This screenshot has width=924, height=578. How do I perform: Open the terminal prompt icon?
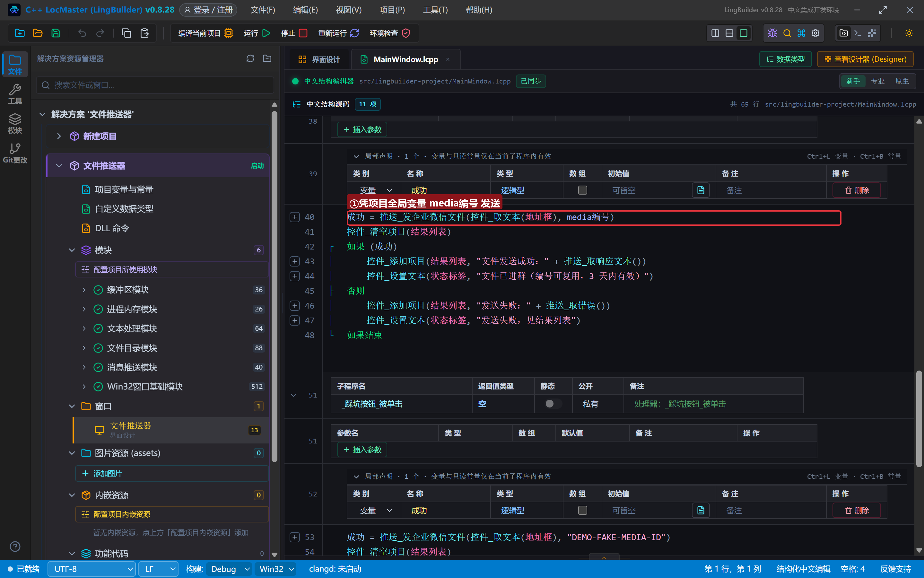tap(858, 33)
